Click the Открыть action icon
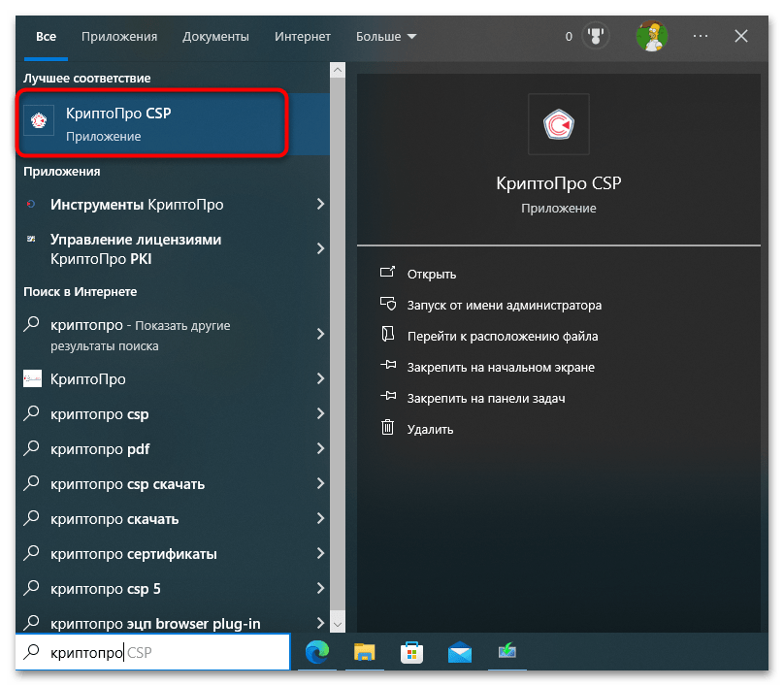The width and height of the screenshot is (784, 686). click(387, 273)
